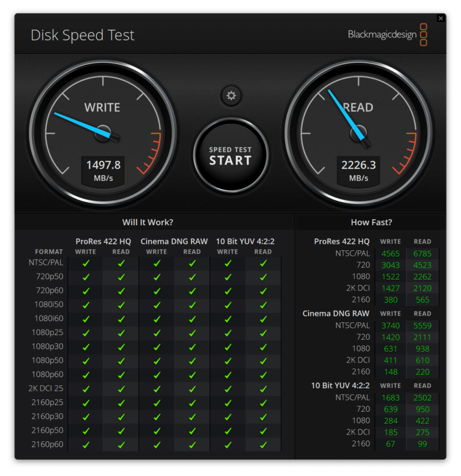The width and height of the screenshot is (461, 476).
Task: Click ProRes 720 write value 3043
Action: pyautogui.click(x=391, y=265)
